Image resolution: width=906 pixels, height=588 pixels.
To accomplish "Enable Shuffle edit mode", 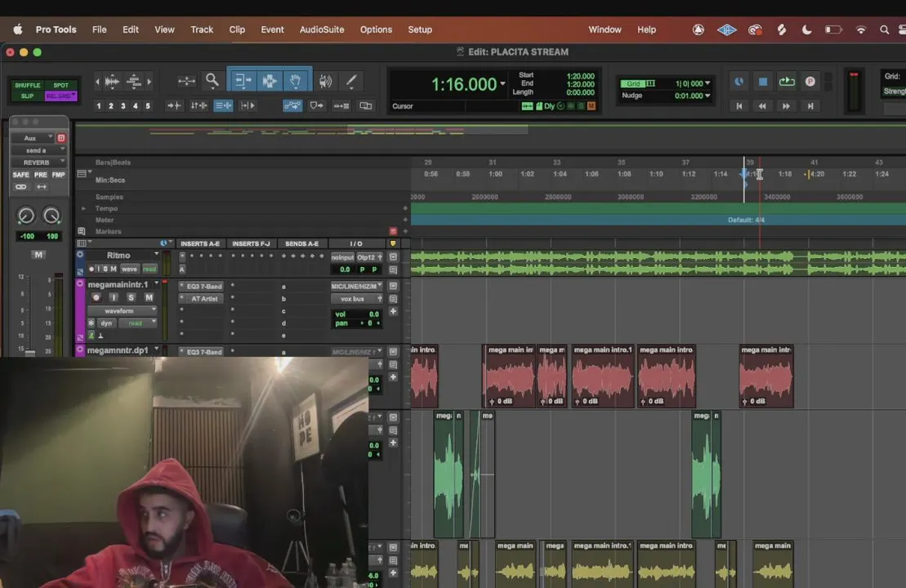I will [x=27, y=85].
